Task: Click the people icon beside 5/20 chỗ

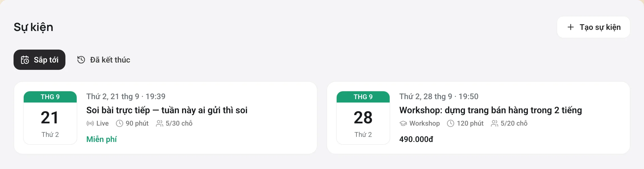Action: (x=495, y=123)
